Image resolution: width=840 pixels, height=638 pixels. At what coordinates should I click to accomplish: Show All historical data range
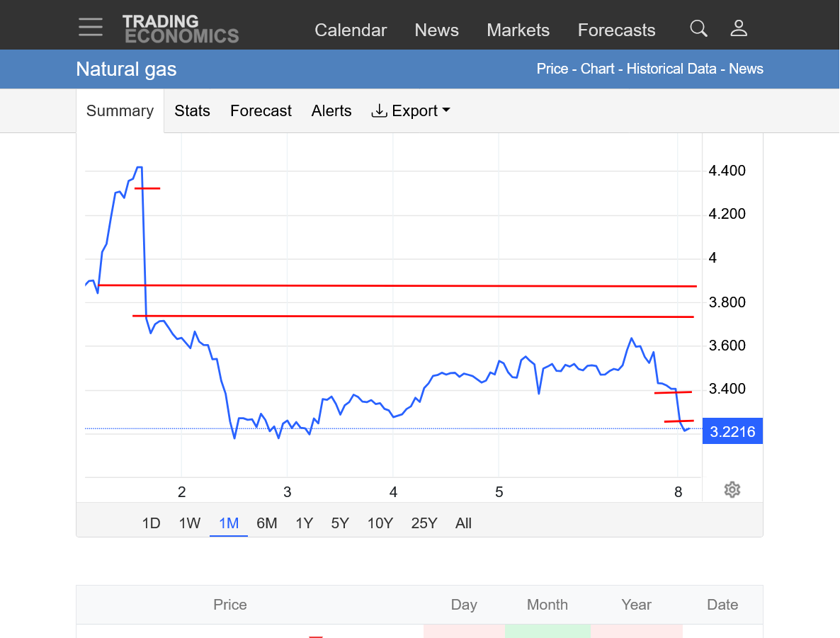pos(463,523)
